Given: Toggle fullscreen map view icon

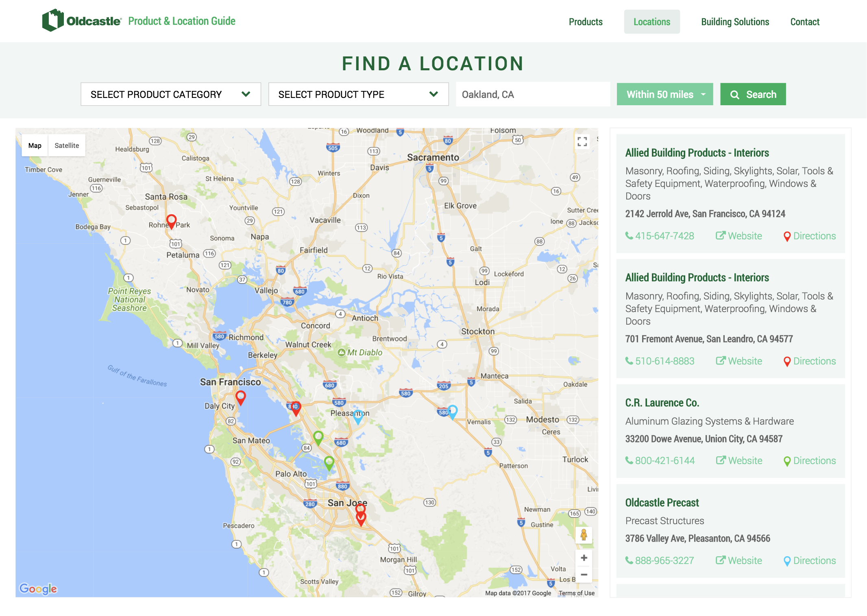Looking at the screenshot, I should pyautogui.click(x=582, y=141).
